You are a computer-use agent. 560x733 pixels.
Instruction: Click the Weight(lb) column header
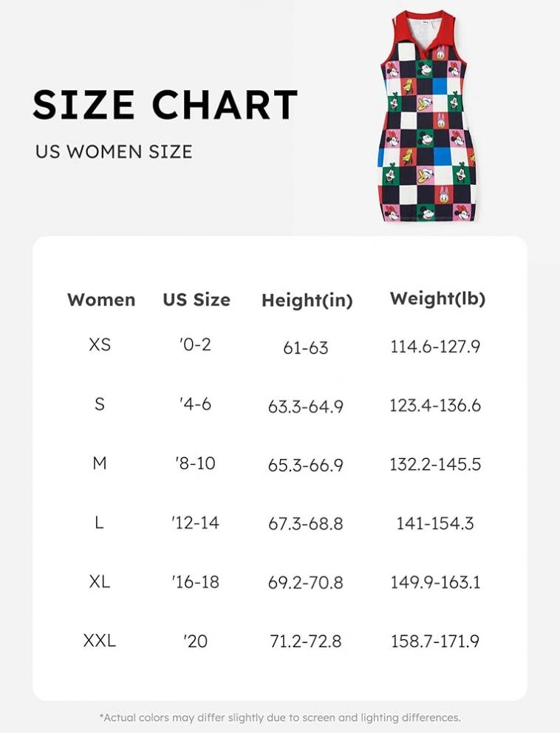437,299
